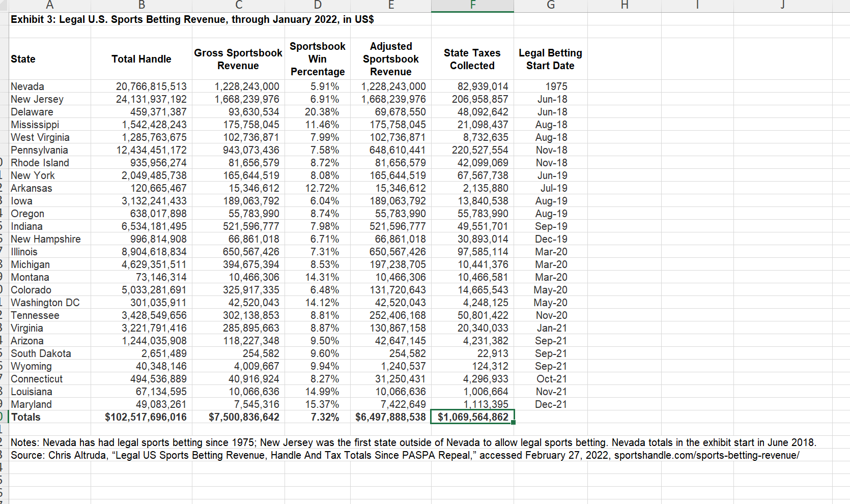850x504 pixels.
Task: Click column header J
Action: tap(782, 6)
